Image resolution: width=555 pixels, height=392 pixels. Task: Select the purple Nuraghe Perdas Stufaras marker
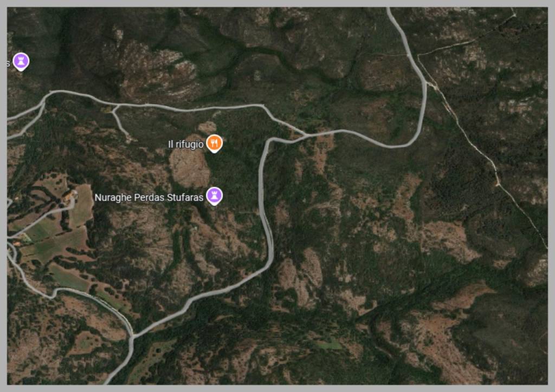coord(214,195)
